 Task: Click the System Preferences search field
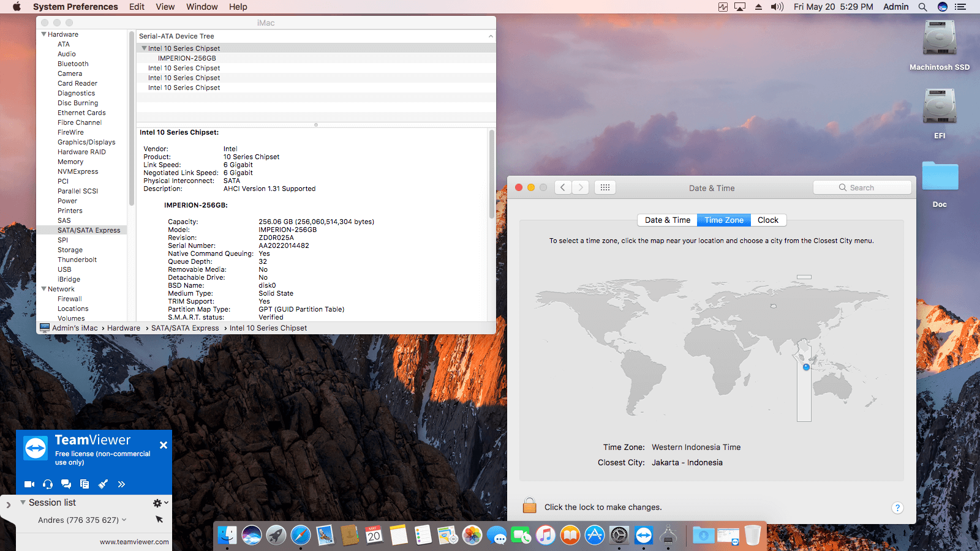[862, 187]
